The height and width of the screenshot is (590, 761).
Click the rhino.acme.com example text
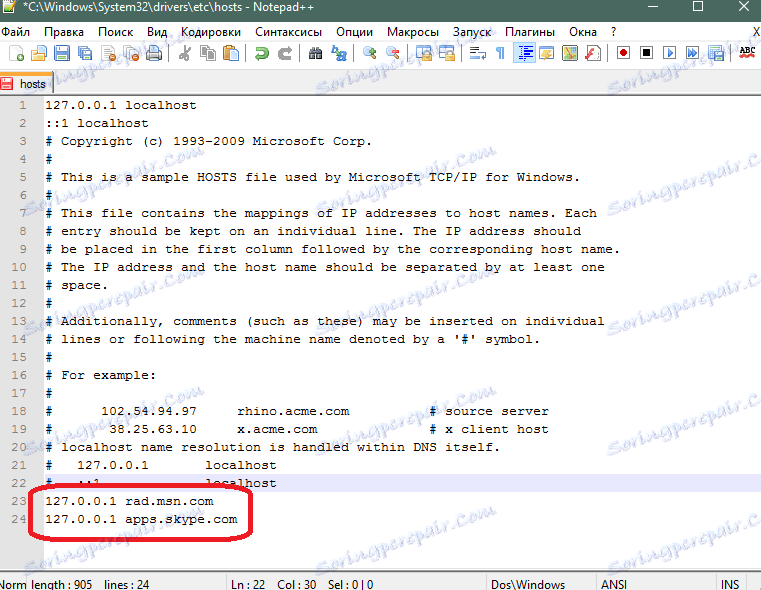(x=293, y=411)
